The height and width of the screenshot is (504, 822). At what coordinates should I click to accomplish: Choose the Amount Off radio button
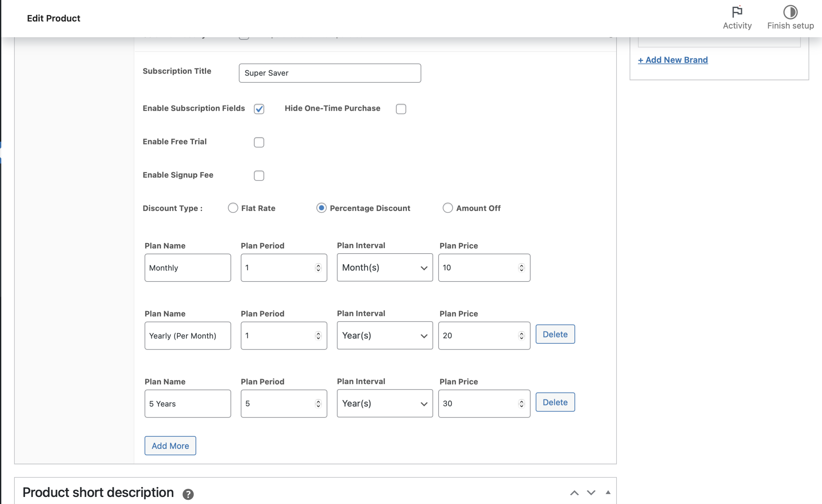(447, 208)
